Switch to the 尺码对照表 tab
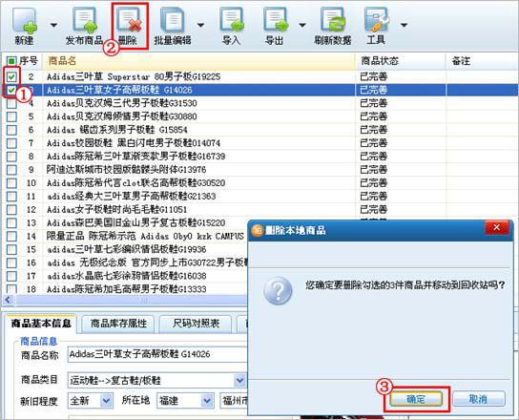Viewport: 519px width, 420px height. [x=196, y=324]
